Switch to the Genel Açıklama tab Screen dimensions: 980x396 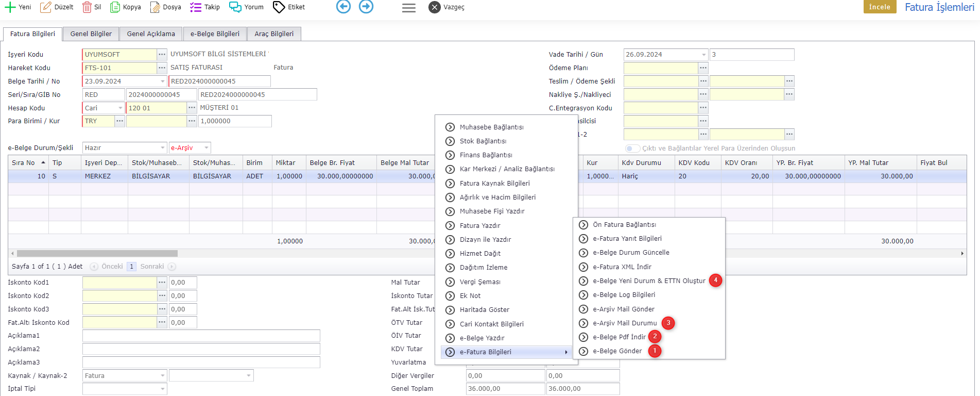pos(151,34)
